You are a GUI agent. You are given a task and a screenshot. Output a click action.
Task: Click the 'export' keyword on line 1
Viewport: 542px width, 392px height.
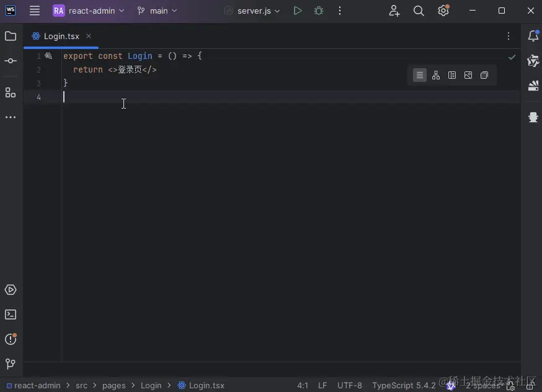point(78,56)
